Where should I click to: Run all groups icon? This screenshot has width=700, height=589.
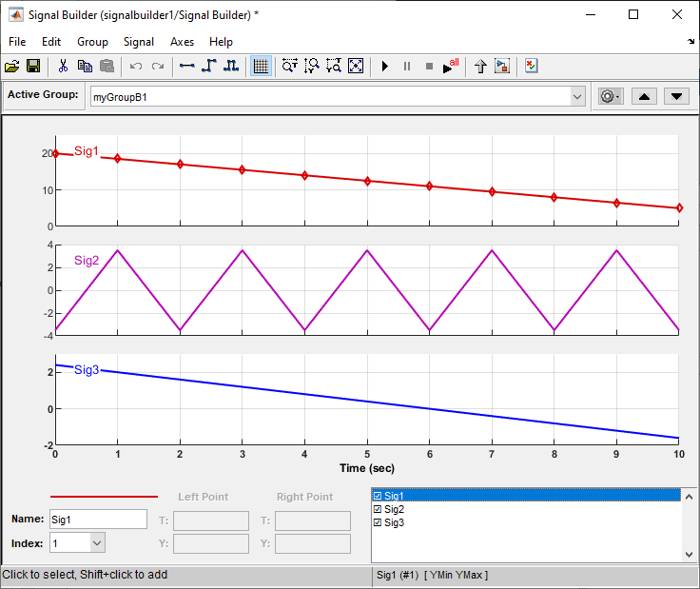click(x=451, y=66)
